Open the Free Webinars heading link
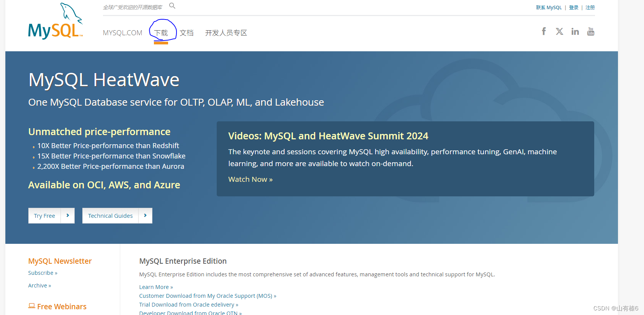644x315 pixels. click(62, 307)
